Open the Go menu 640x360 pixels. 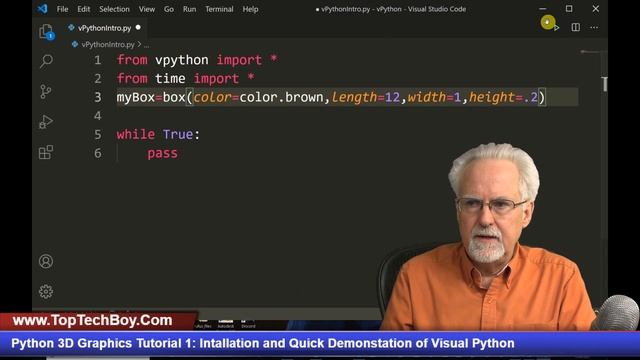point(169,9)
